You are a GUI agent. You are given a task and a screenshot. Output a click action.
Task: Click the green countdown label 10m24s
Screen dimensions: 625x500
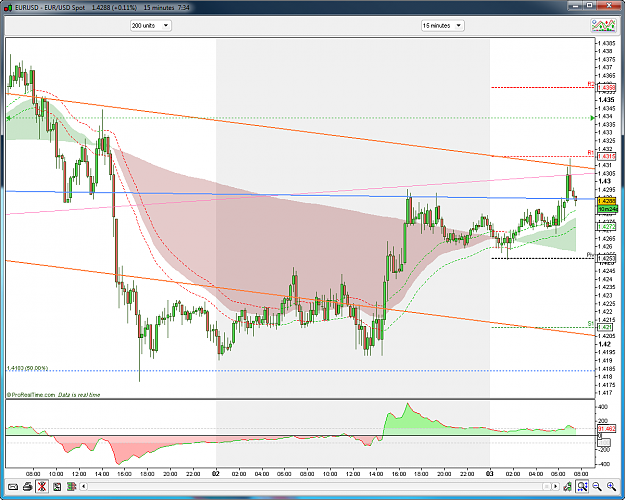click(x=607, y=209)
